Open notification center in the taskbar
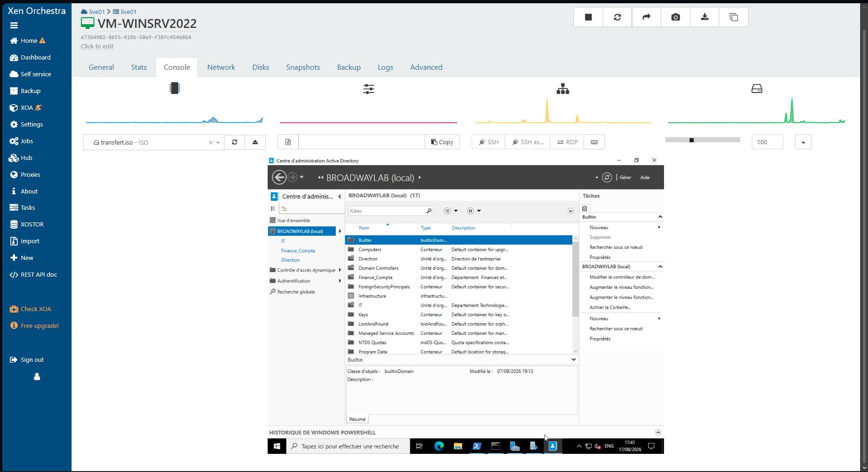The width and height of the screenshot is (868, 472). tap(651, 446)
